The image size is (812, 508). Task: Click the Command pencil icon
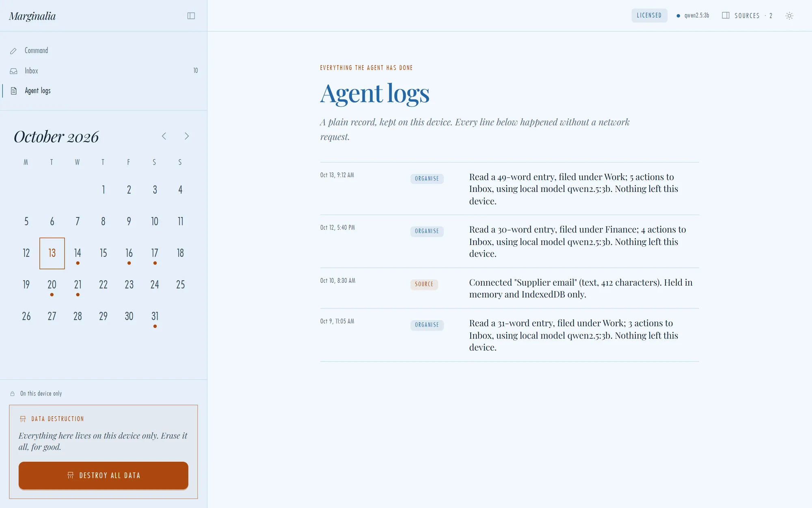13,51
